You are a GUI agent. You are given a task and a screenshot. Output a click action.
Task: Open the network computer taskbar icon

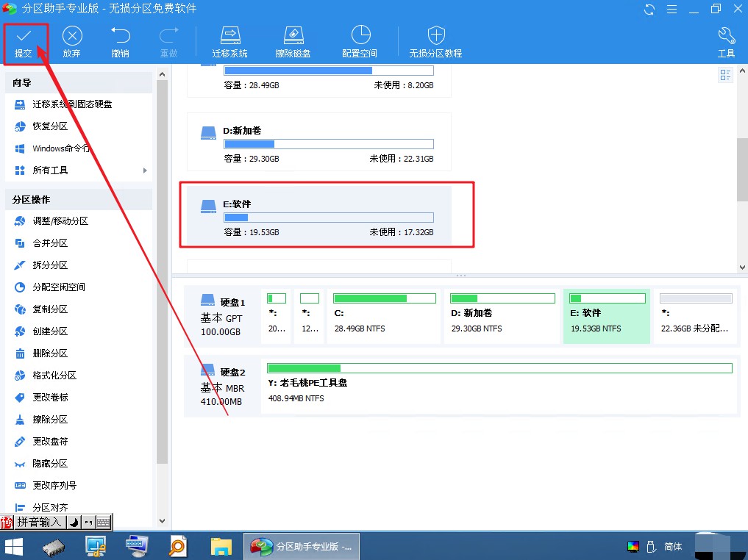[96, 547]
